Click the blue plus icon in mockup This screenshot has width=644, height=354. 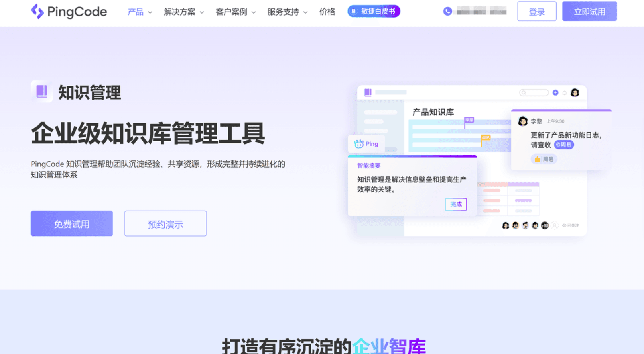[x=555, y=93]
